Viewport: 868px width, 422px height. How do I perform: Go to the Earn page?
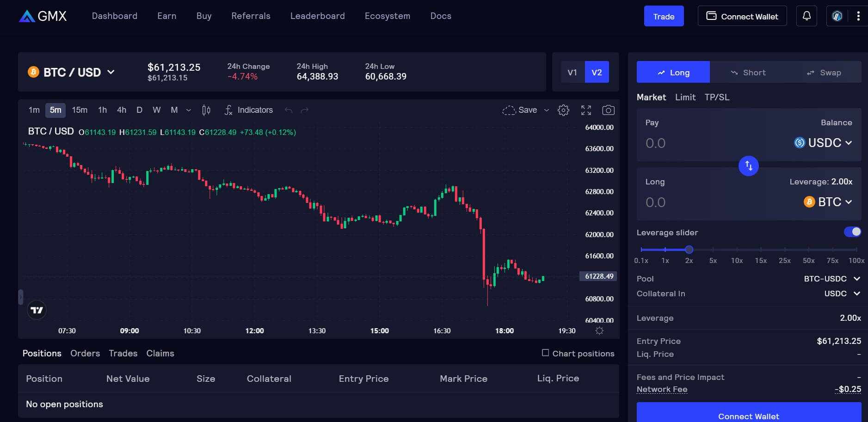(x=166, y=16)
